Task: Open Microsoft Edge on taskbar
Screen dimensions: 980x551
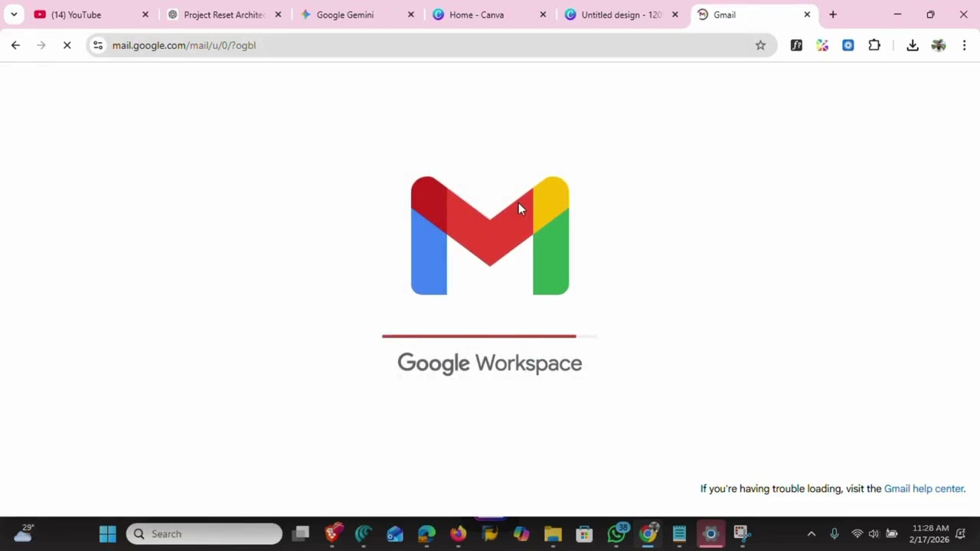Action: point(426,533)
